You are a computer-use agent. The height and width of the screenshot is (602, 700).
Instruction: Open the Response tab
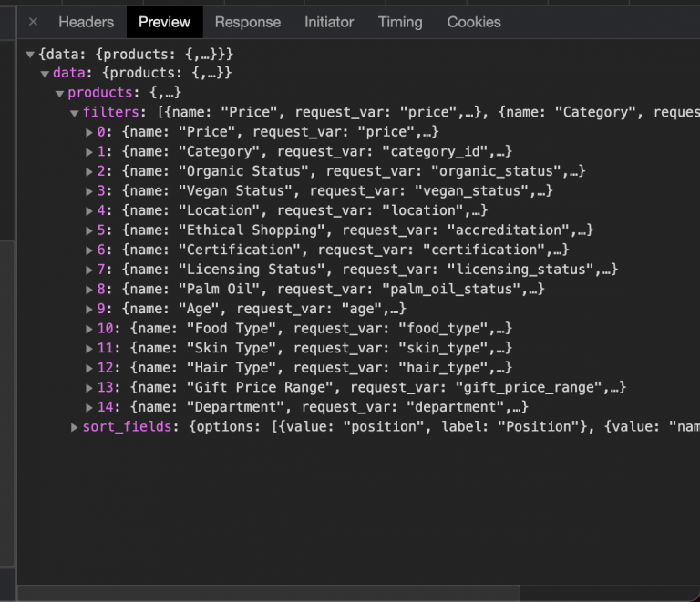pyautogui.click(x=248, y=22)
